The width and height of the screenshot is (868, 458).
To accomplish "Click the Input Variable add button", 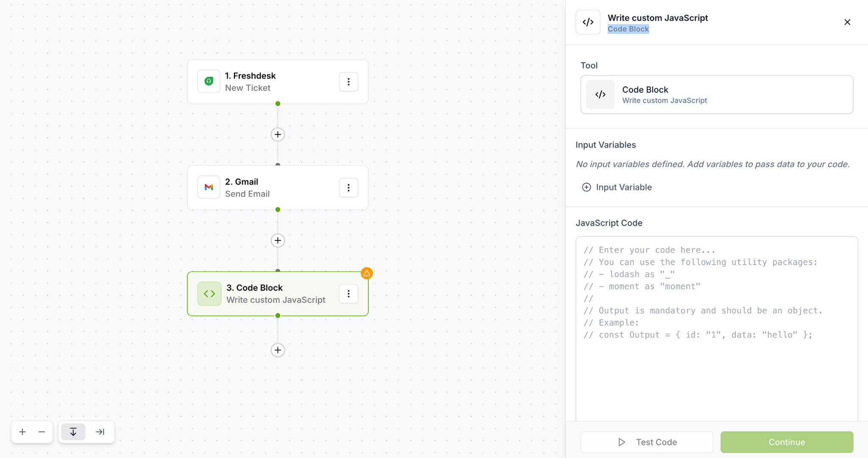I will [x=617, y=187].
